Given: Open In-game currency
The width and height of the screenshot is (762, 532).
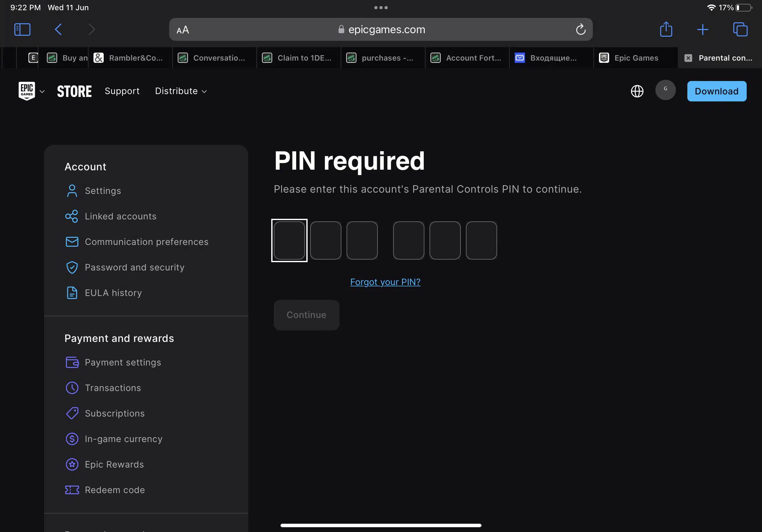Looking at the screenshot, I should (123, 439).
